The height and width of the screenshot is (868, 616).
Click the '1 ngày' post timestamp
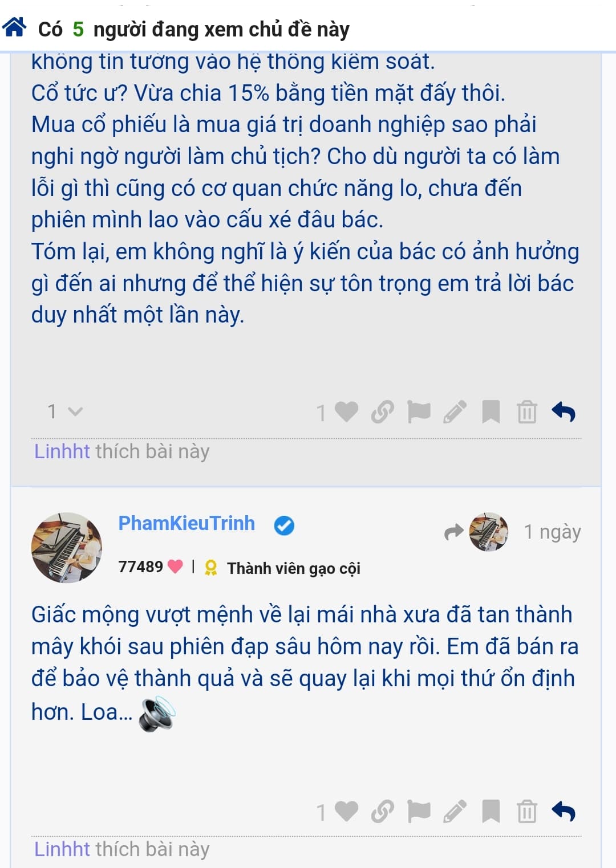coord(552,532)
